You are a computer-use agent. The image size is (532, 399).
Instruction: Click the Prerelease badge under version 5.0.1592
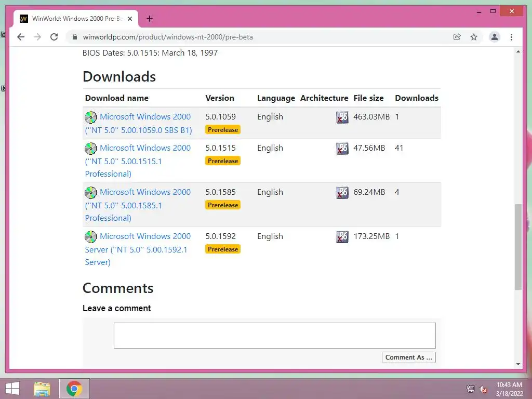[223, 249]
